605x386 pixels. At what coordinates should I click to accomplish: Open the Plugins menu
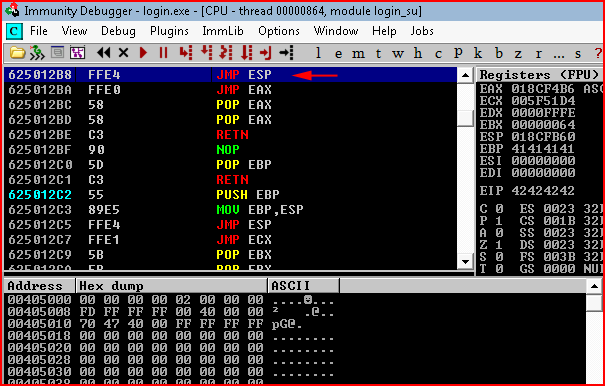pos(169,31)
